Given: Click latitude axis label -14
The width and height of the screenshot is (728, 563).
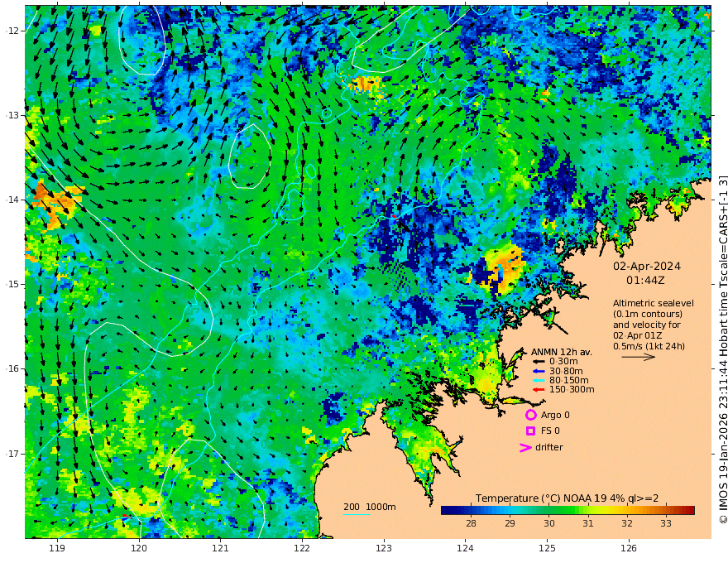Looking at the screenshot, I should click(12, 200).
